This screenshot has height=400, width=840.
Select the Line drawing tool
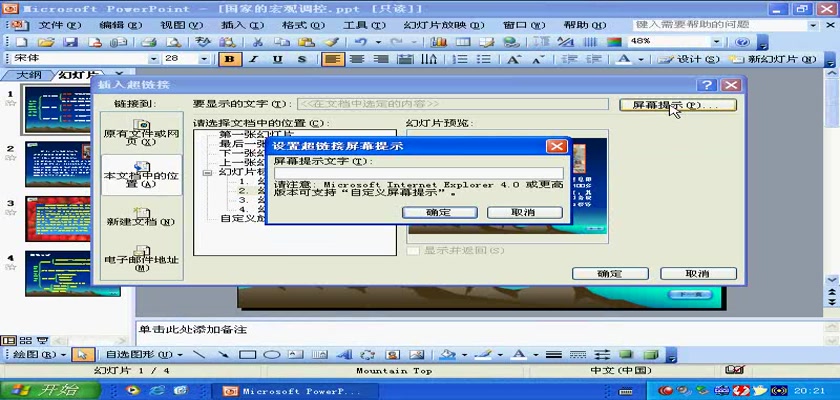[x=198, y=354]
